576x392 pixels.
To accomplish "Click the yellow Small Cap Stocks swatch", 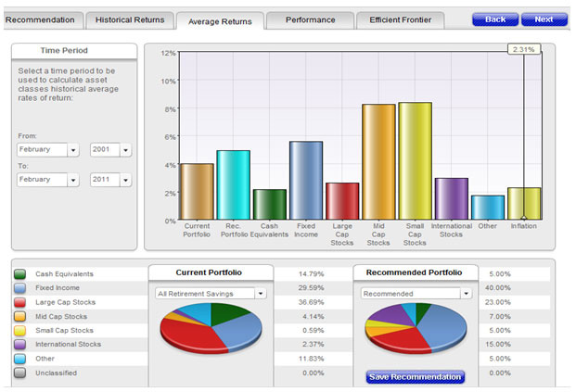I will (19, 331).
